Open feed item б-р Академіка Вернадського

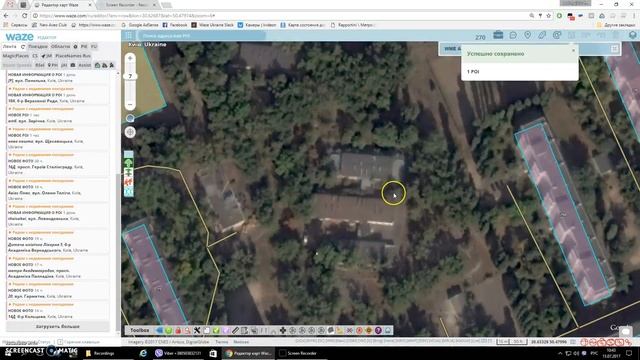click(x=58, y=241)
